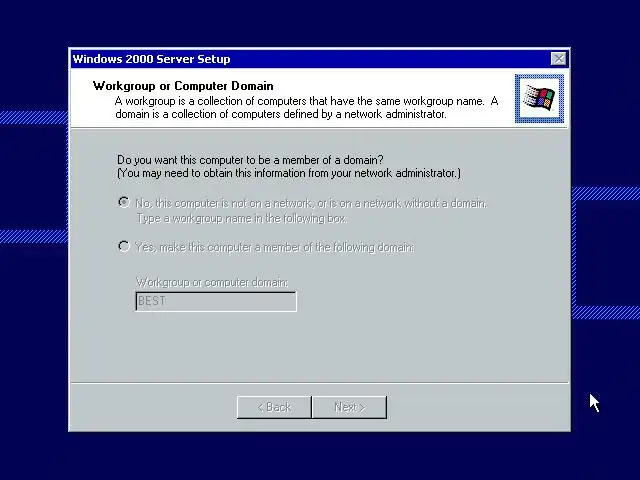Click 'A workgroup is a collection of computers' description
Image resolution: width=640 pixels, height=480 pixels.
pyautogui.click(x=307, y=107)
